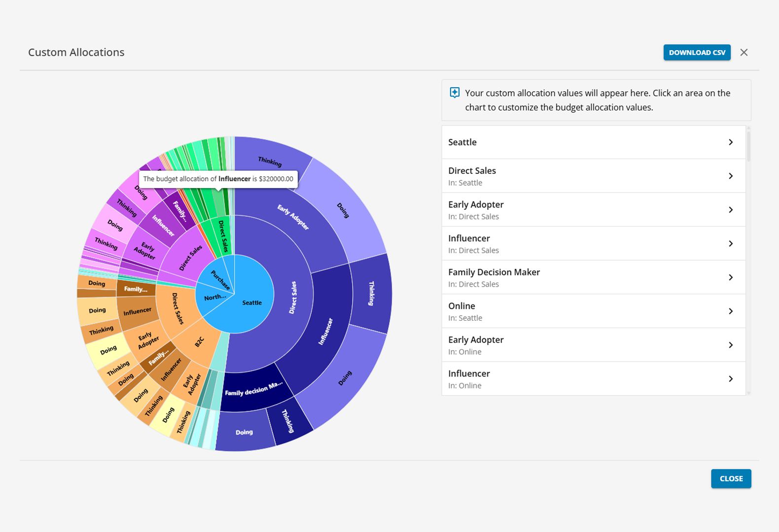The width and height of the screenshot is (779, 532).
Task: Expand Influencer in Direct Sales chevron
Action: point(731,244)
